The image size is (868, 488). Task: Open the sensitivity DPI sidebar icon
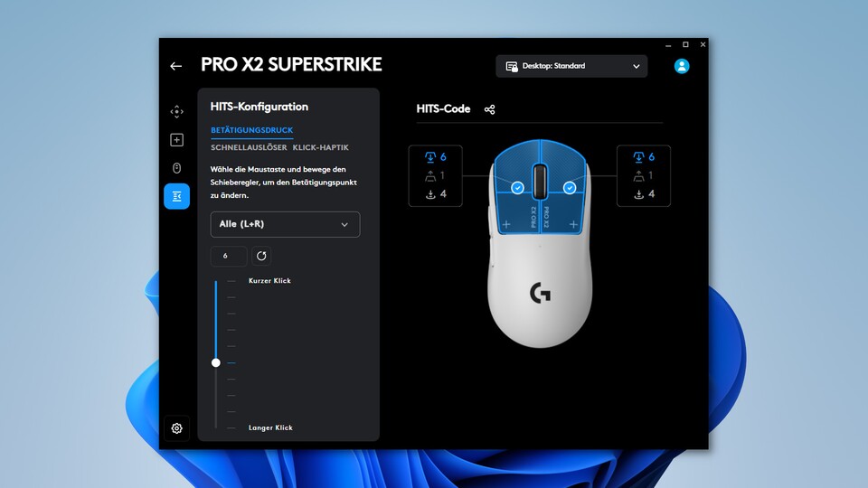click(x=176, y=112)
